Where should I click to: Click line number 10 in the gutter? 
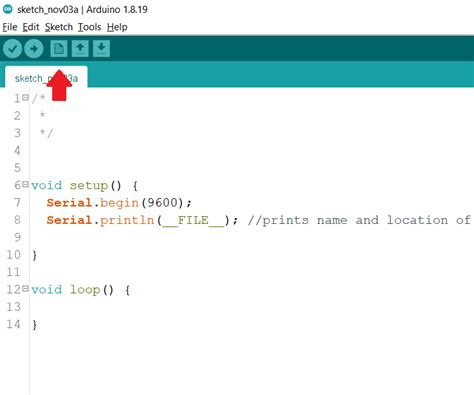(13, 255)
